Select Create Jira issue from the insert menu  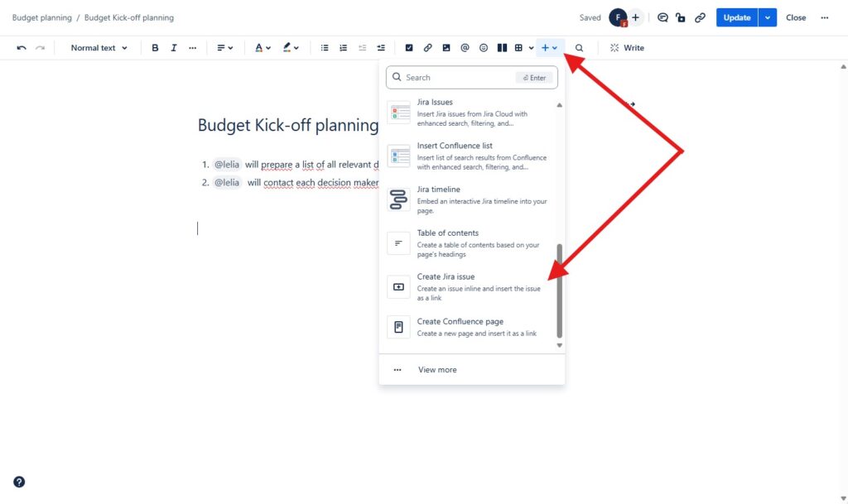click(471, 286)
